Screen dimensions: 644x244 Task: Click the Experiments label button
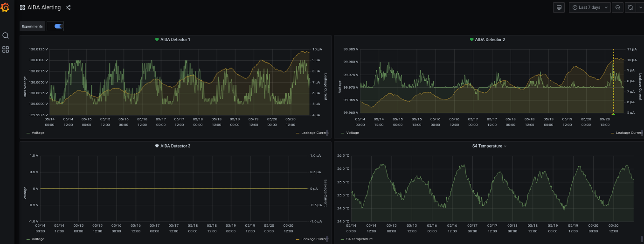(x=32, y=26)
